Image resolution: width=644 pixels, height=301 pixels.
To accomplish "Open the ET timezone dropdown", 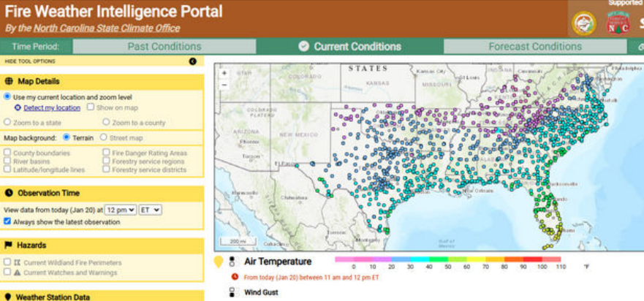I will 151,210.
